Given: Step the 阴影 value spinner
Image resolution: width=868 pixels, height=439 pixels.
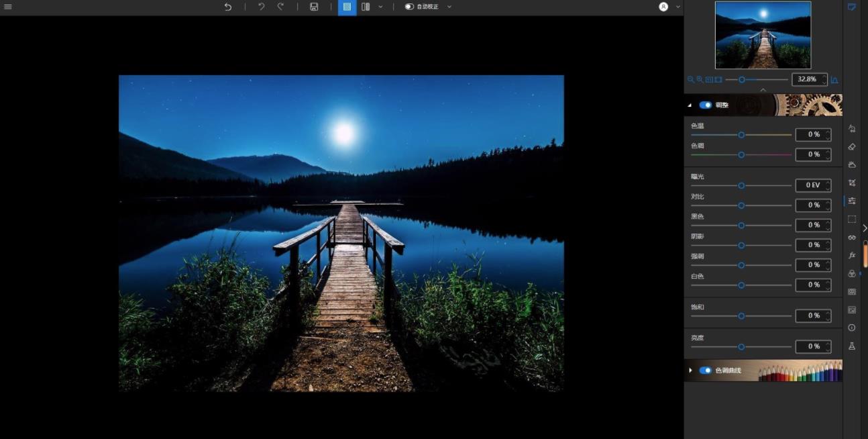Looking at the screenshot, I should coord(828,245).
